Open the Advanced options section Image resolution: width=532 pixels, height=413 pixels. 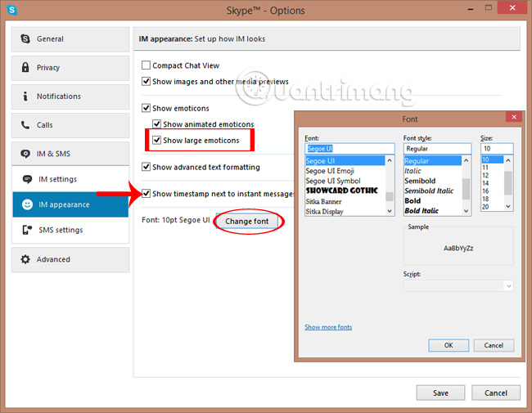click(70, 260)
